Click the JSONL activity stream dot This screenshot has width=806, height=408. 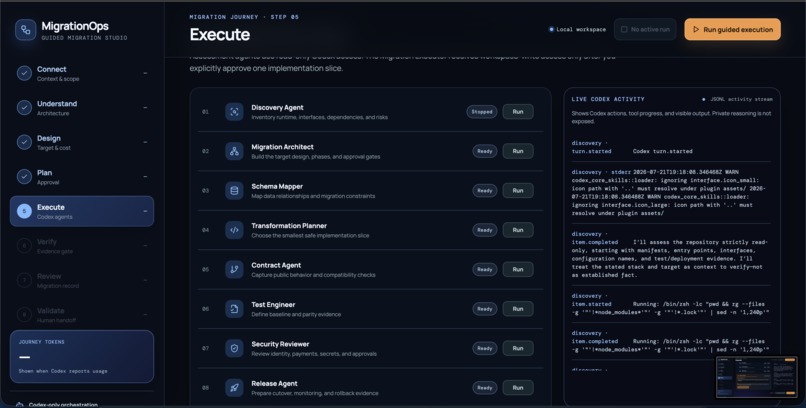click(x=704, y=99)
